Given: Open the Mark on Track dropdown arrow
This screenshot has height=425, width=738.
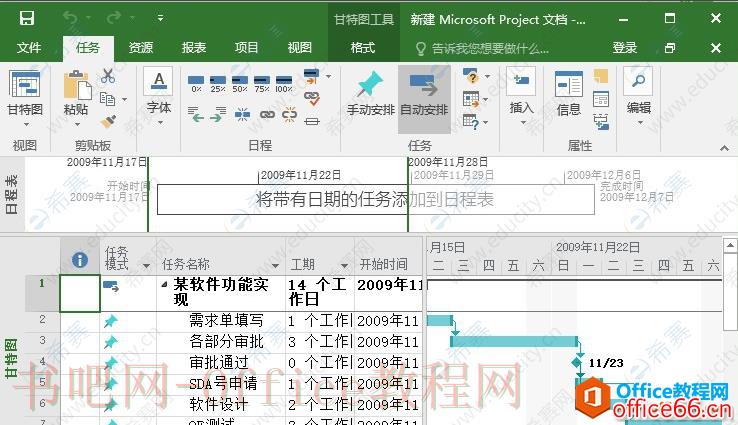Looking at the screenshot, I should pos(329,76).
